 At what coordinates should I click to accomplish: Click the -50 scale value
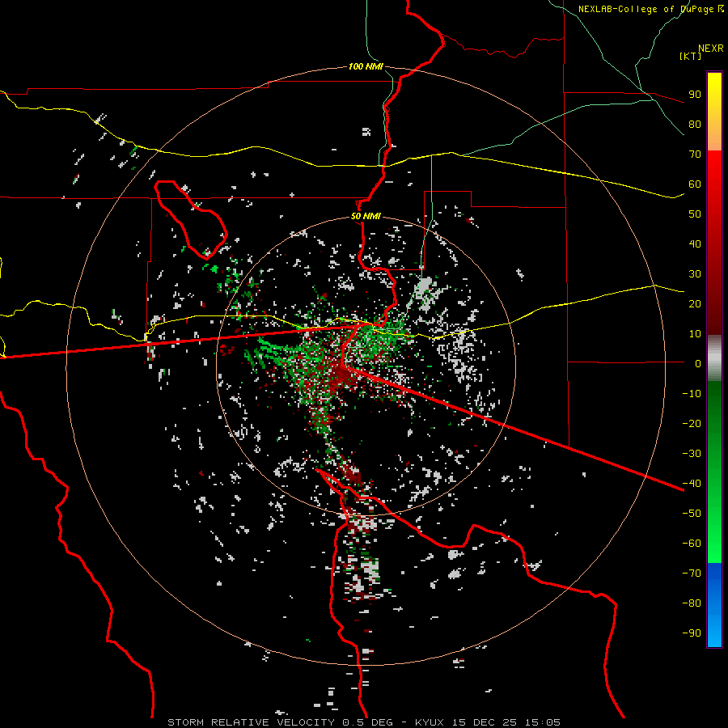click(x=692, y=514)
